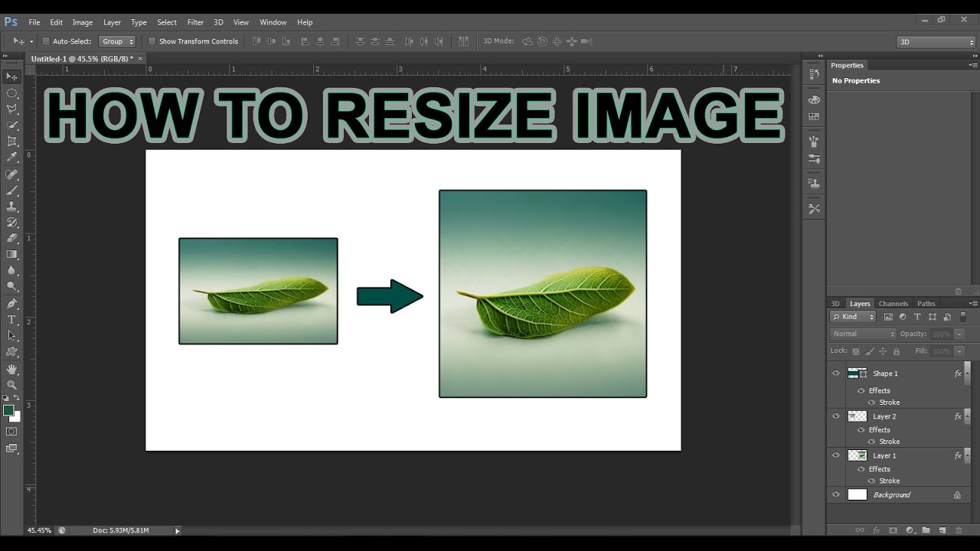The width and height of the screenshot is (980, 551).
Task: Select the Path Selection tool
Action: coord(11,336)
